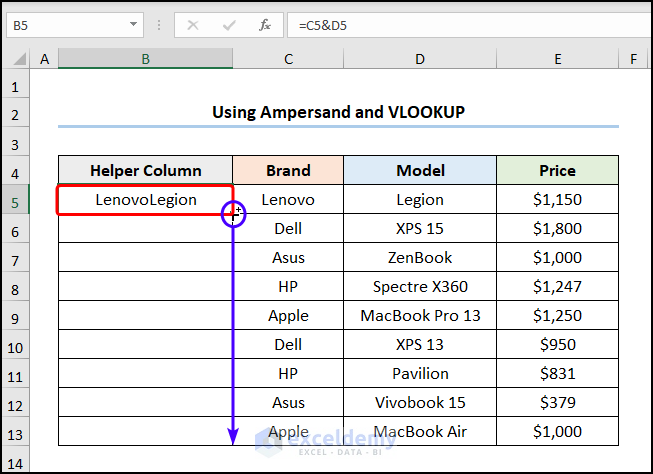Select the 'HP' cell beside Spectre X360
The image size is (653, 474).
[x=288, y=287]
